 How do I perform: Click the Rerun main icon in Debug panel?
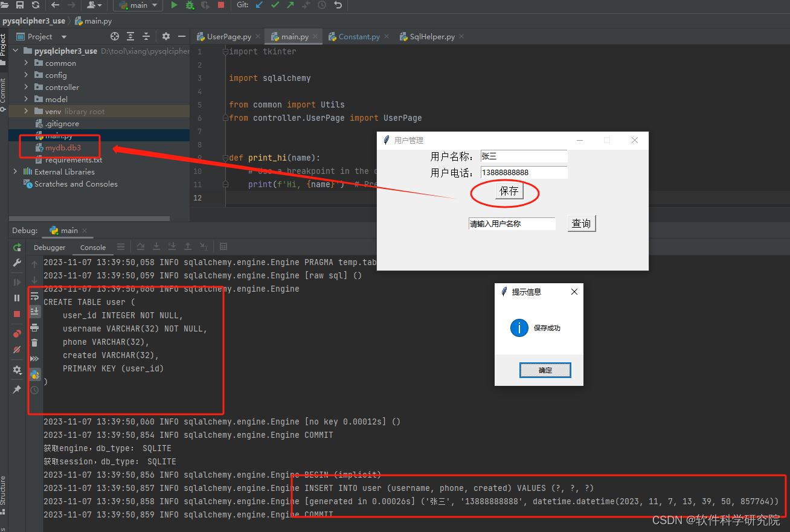pos(17,248)
